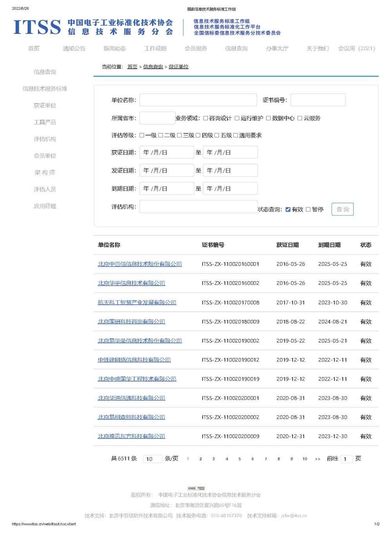Go to page 5 of results
Image resolution: width=392 pixels, height=533 pixels.
[240, 459]
